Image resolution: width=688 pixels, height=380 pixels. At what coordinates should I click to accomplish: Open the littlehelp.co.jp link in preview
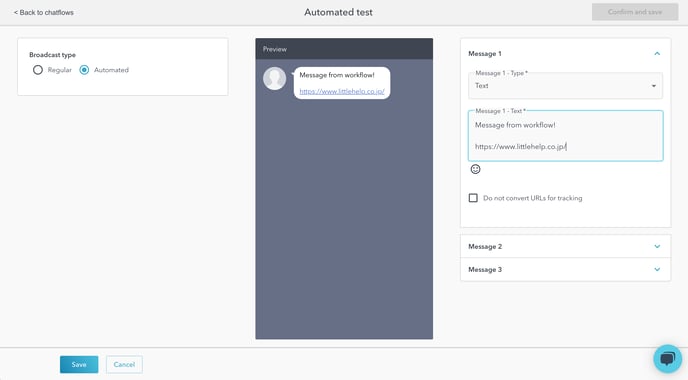[342, 91]
